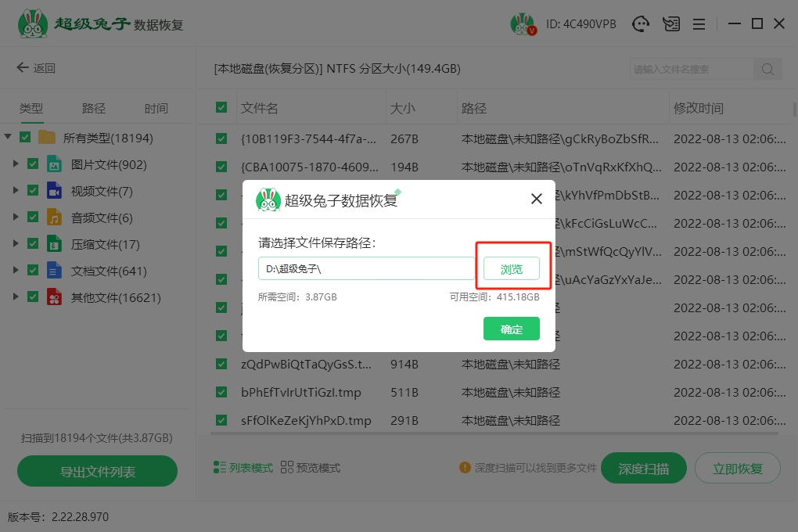The height and width of the screenshot is (532, 798).
Task: Click the search magnifier icon
Action: click(x=767, y=69)
